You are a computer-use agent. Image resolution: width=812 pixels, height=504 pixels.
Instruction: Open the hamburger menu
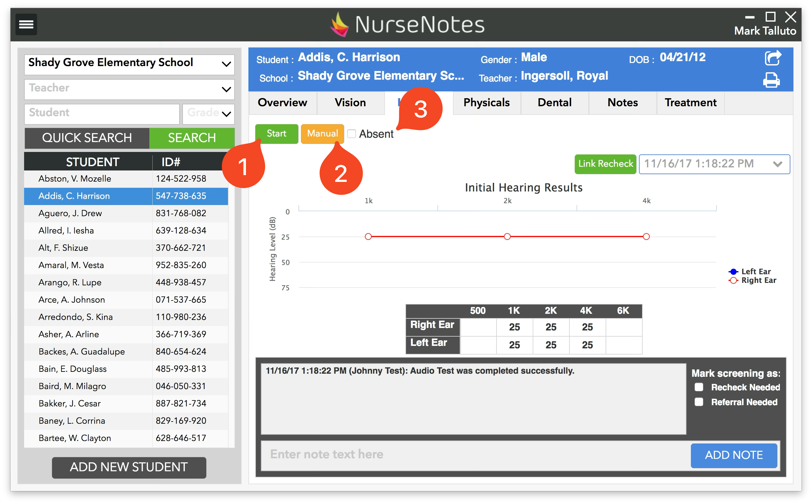[26, 24]
